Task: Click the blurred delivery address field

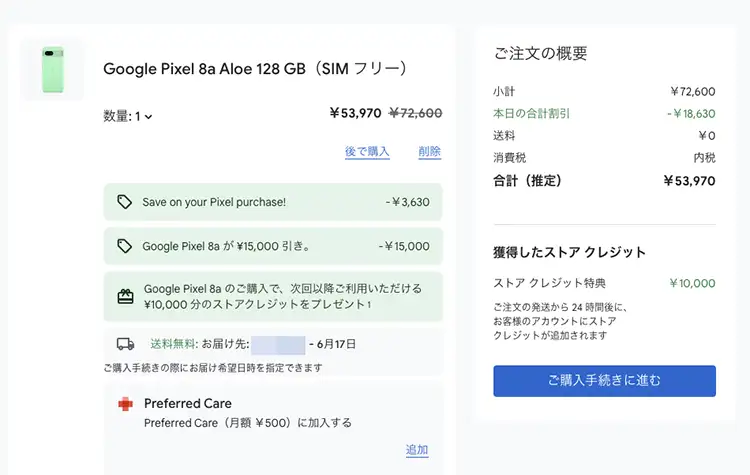Action: click(x=277, y=344)
